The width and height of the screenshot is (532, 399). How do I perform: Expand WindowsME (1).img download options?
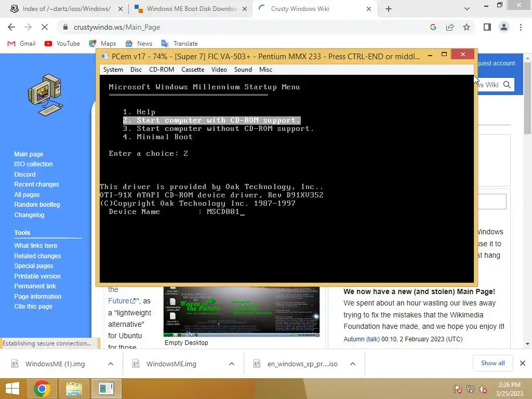click(x=111, y=364)
